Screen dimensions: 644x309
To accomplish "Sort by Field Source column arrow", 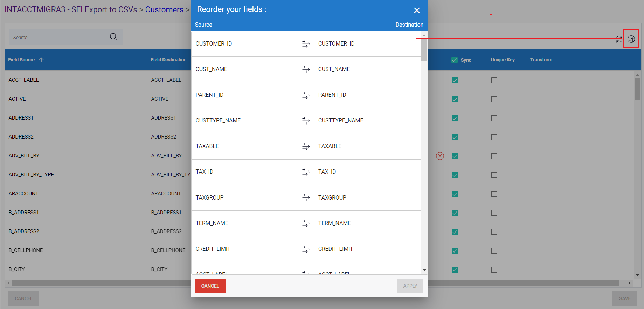I will [x=41, y=60].
